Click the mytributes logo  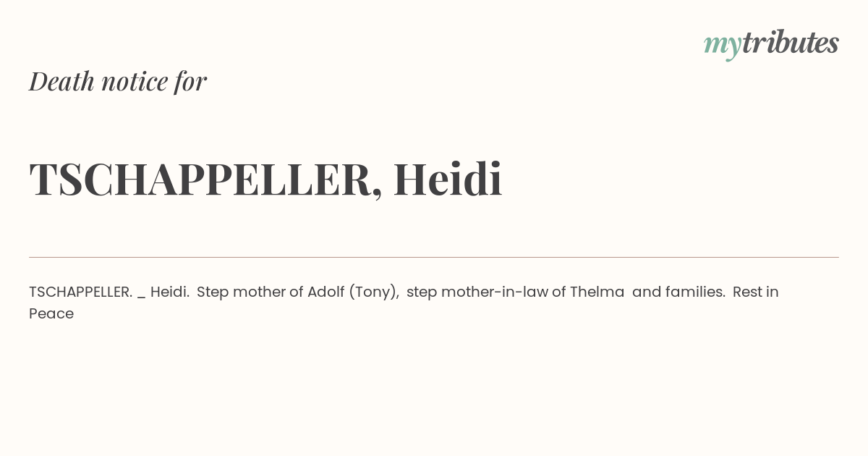coord(771,43)
